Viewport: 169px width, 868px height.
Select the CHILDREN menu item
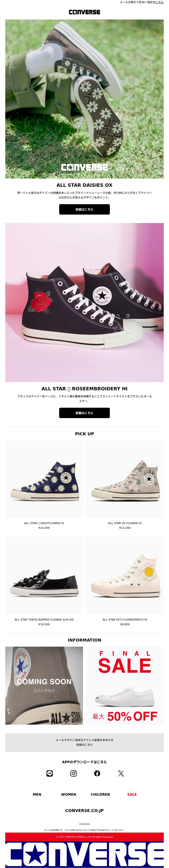click(100, 794)
